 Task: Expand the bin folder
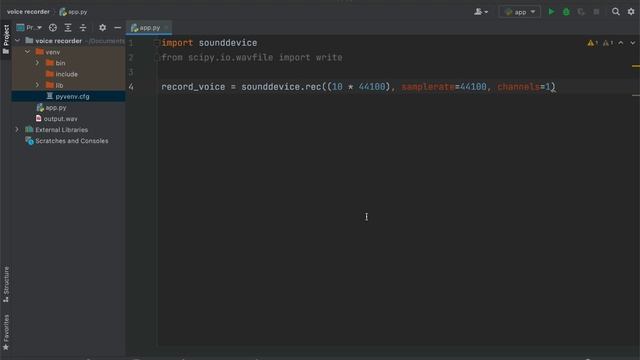(x=37, y=63)
